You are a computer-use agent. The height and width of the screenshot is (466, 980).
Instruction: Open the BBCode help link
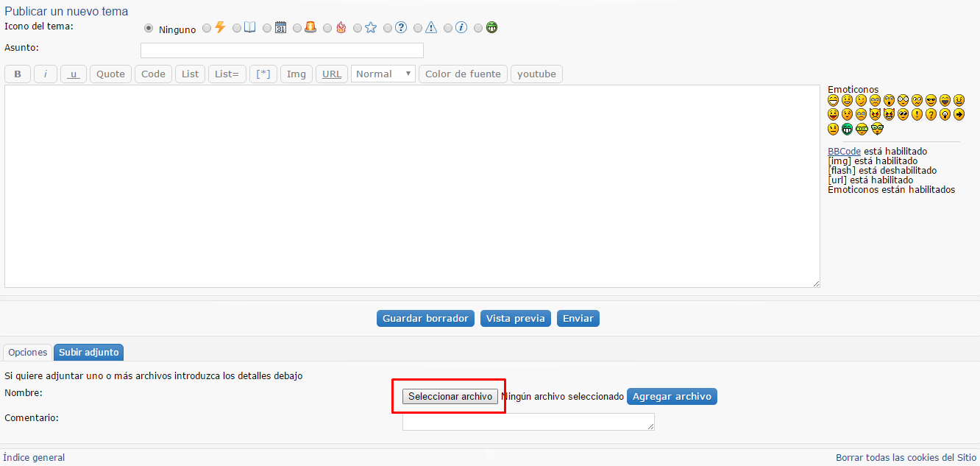[x=844, y=152]
